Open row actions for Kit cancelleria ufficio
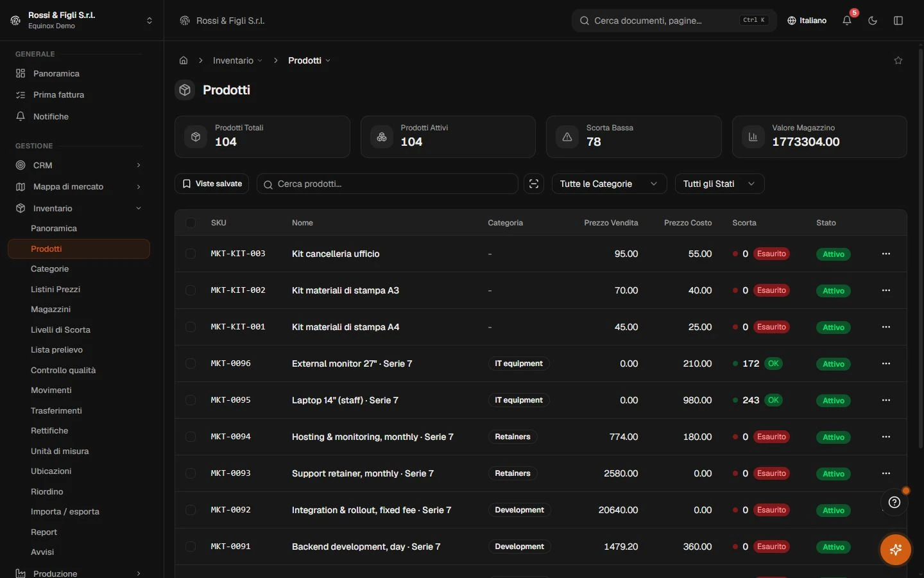Screen dimensions: 924x578 pos(886,254)
